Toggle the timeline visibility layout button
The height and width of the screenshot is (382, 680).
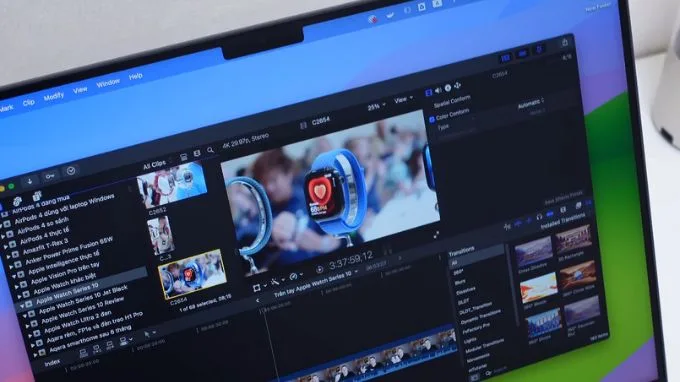coord(523,54)
